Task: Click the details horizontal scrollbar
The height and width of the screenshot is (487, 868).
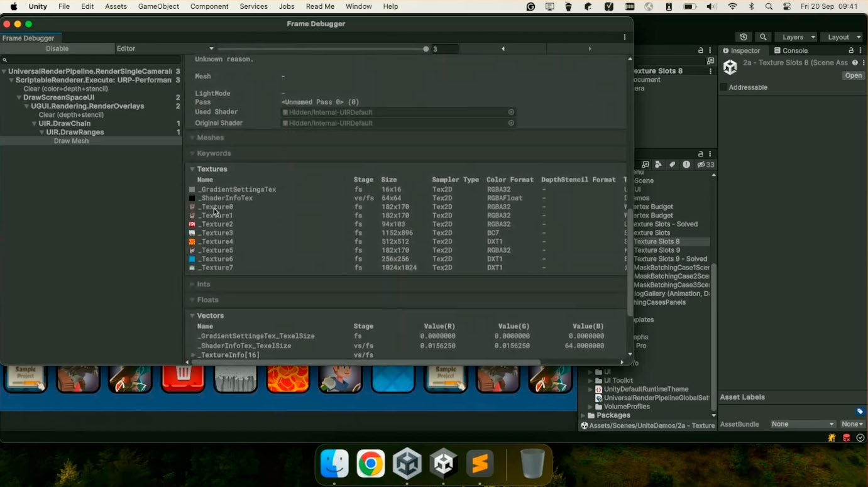Action: 366,362
